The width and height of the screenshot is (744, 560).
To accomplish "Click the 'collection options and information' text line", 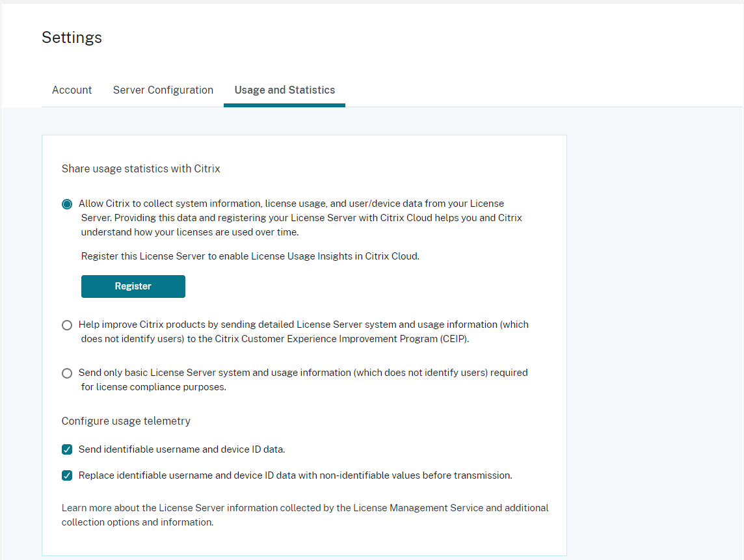I will coord(137,522).
